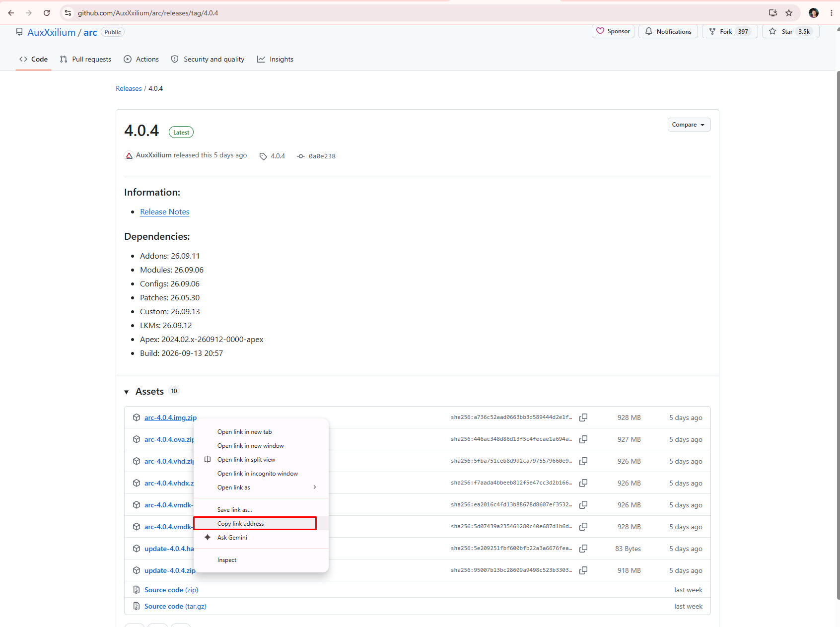This screenshot has height=627, width=840.
Task: Click the Sponsor button
Action: point(613,31)
